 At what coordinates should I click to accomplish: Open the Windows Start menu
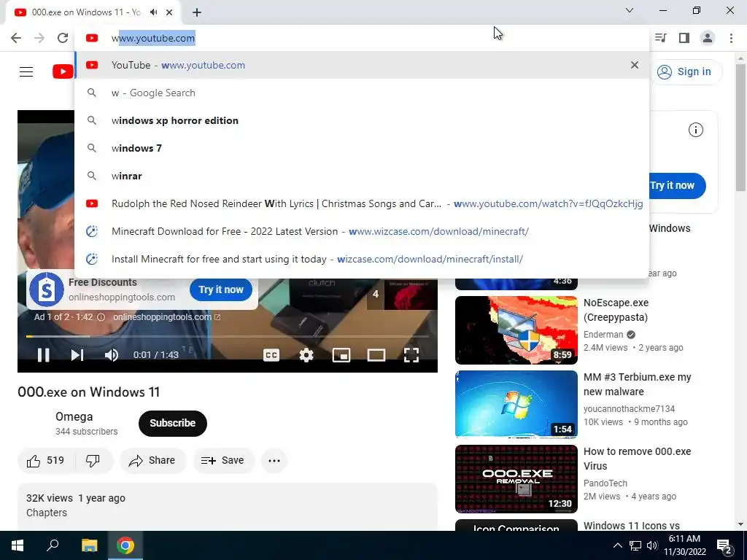pyautogui.click(x=18, y=545)
